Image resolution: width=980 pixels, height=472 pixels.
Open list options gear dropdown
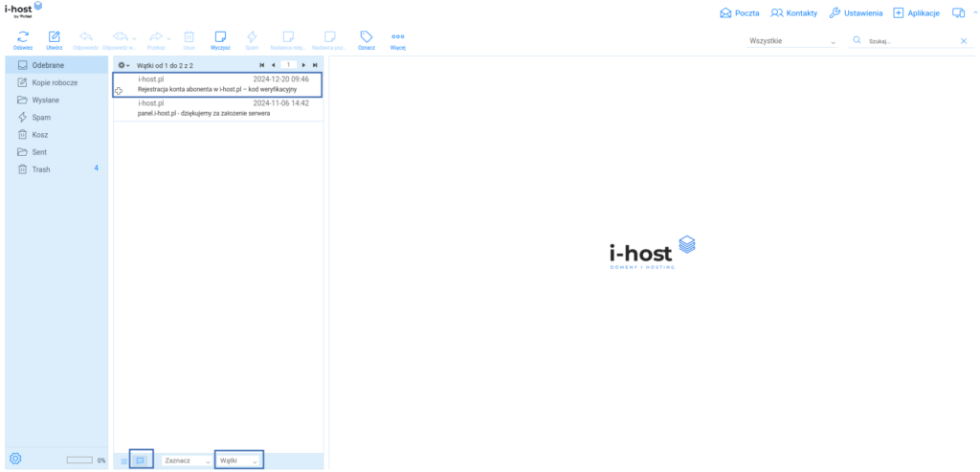click(x=122, y=65)
